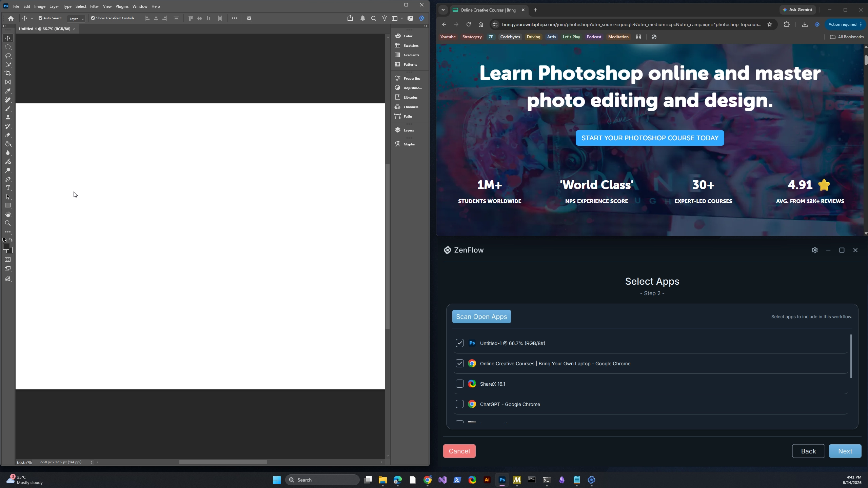868x488 pixels.
Task: Select the Eyedropper tool
Action: (8, 91)
